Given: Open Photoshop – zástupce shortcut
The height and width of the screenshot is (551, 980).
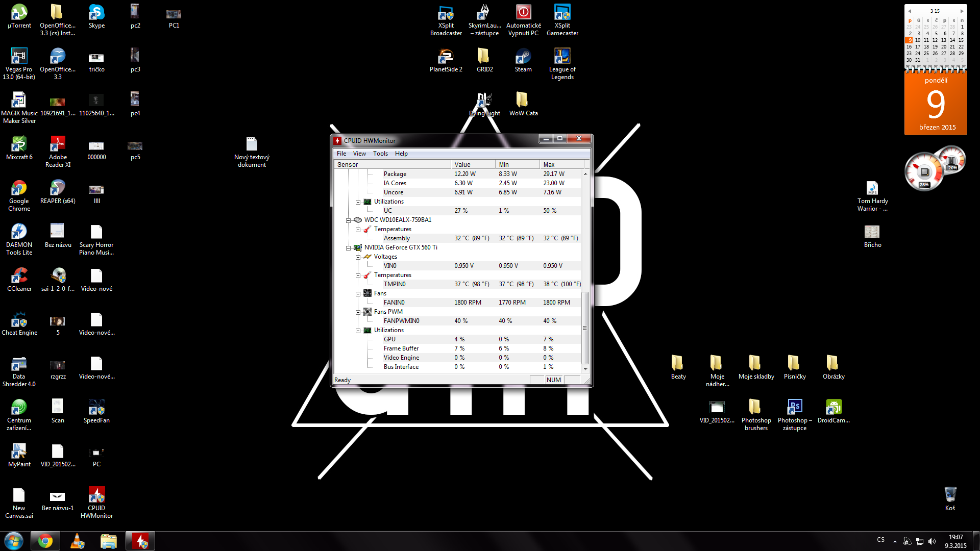Looking at the screenshot, I should (795, 415).
